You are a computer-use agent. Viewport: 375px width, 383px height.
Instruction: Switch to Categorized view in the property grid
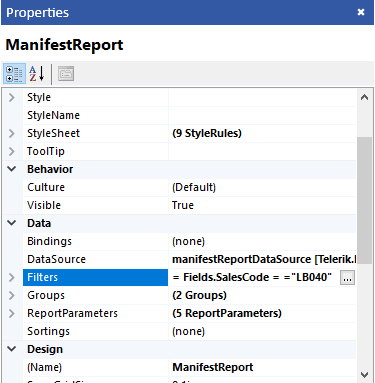tap(14, 73)
